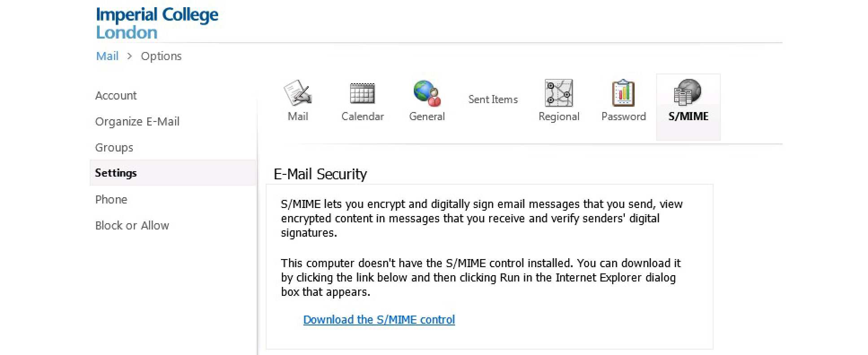Select Groups in the left menu
The image size is (868, 355).
[x=114, y=147]
